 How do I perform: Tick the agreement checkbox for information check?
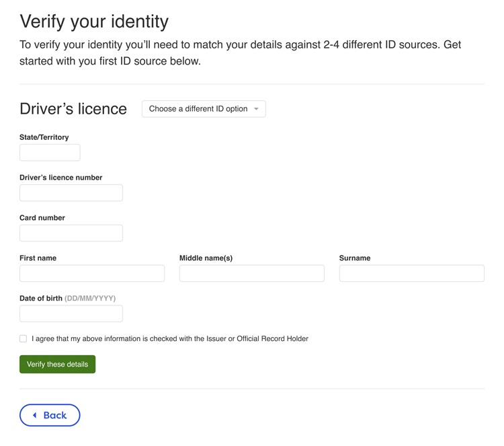pyautogui.click(x=23, y=339)
